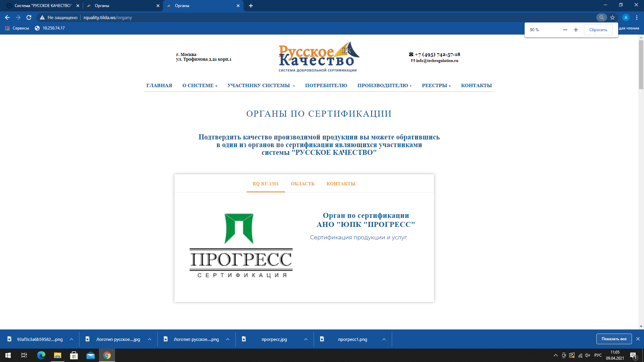The height and width of the screenshot is (362, 644).
Task: Expand options for прогресс.jpg download
Action: point(306,339)
